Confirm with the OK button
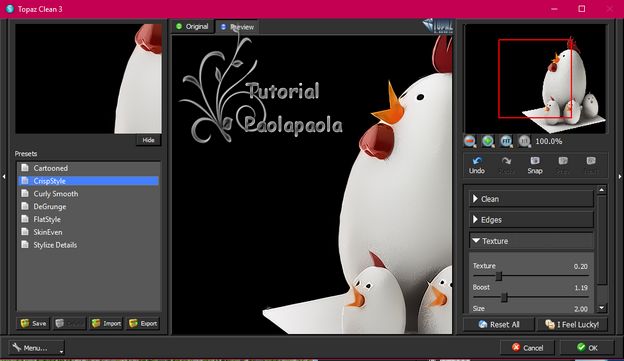Screen dimensions: 624x361 (x=587, y=348)
